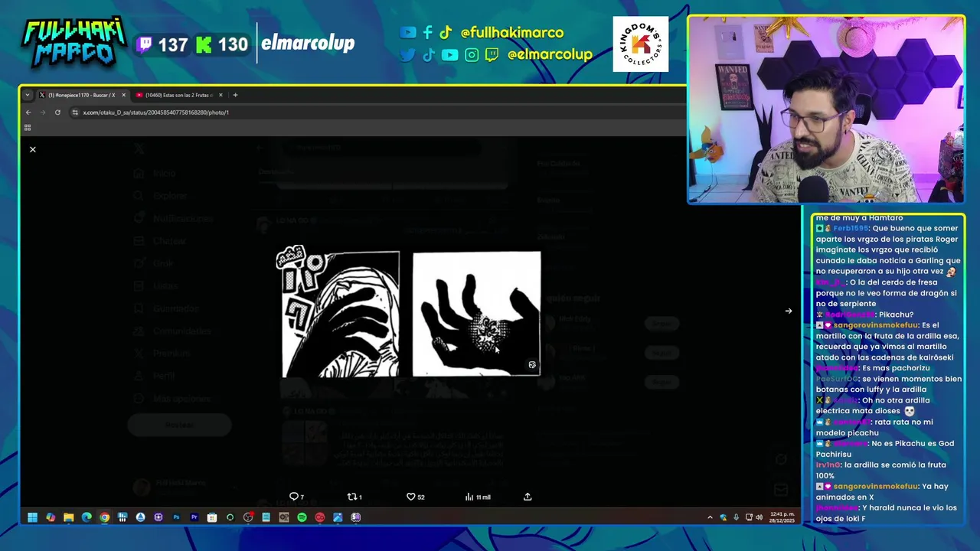Open the apps grid icon in the bookmarks bar

coord(28,128)
